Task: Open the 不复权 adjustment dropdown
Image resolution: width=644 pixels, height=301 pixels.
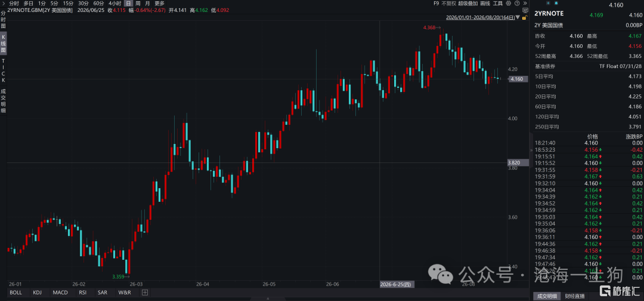Action: tap(449, 4)
